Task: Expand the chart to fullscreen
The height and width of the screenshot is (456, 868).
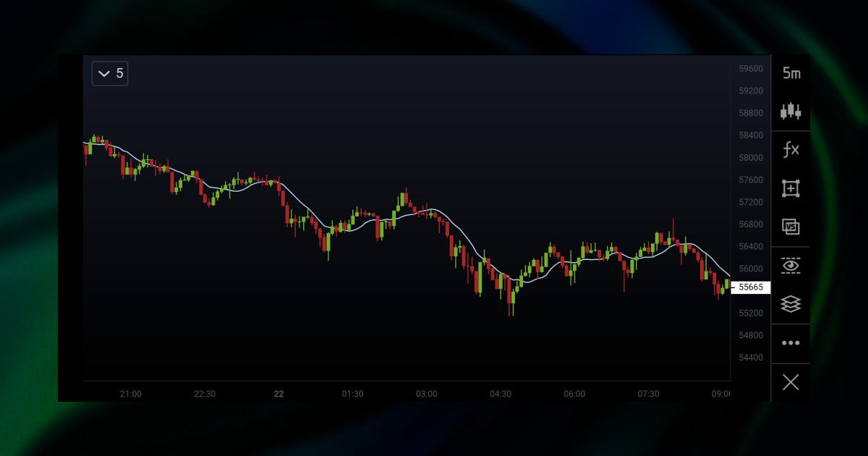Action: 791,188
